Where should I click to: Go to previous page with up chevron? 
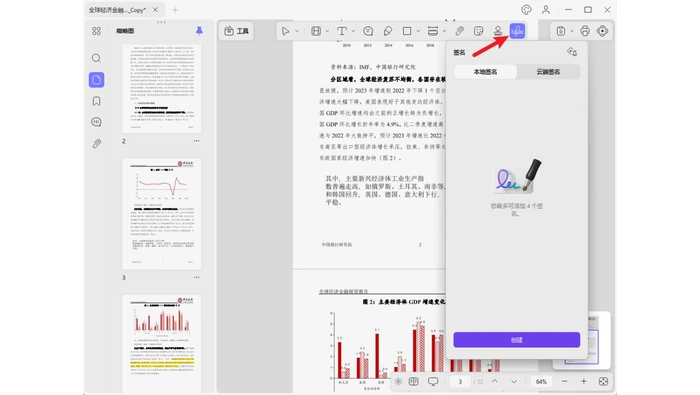click(495, 382)
